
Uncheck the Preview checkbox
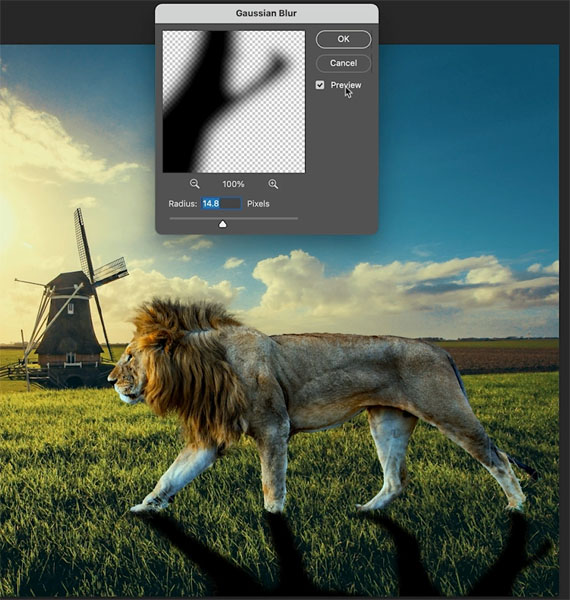320,85
